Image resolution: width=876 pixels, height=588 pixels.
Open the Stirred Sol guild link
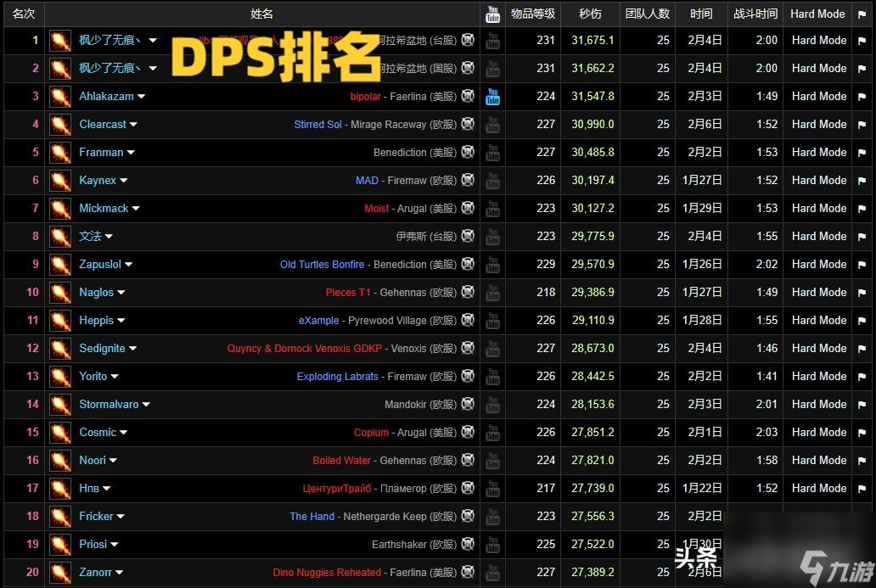tap(317, 125)
